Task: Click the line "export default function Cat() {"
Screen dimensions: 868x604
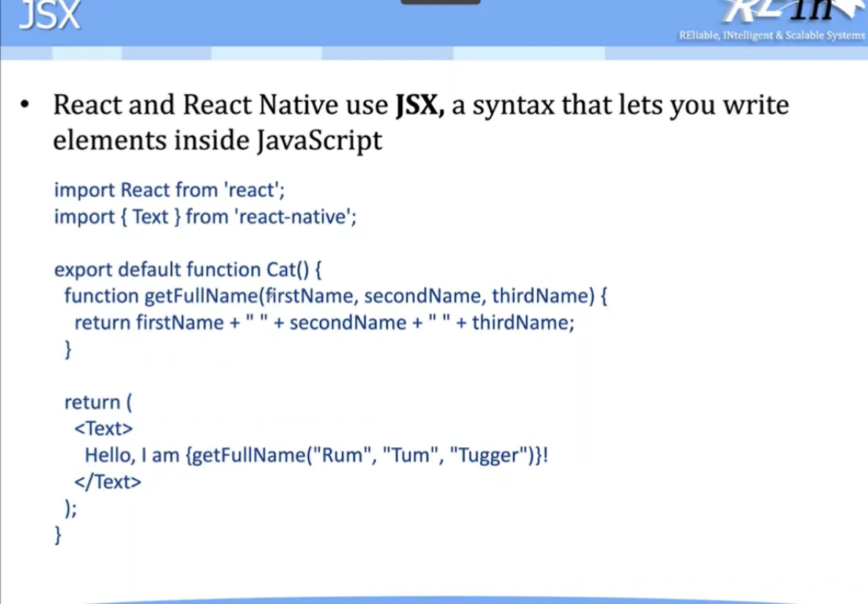Action: (187, 270)
